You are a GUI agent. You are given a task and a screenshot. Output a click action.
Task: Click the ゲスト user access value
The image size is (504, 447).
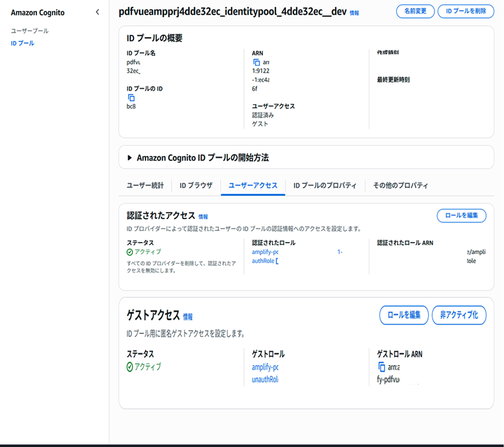coord(260,124)
